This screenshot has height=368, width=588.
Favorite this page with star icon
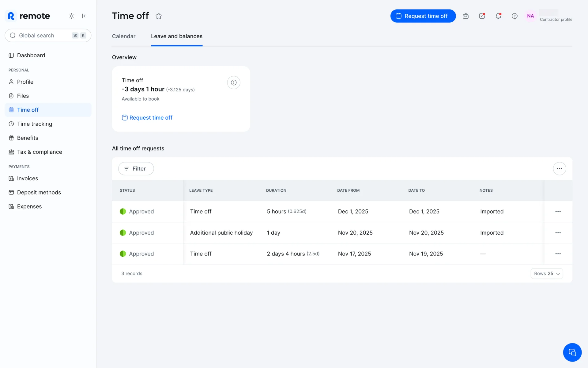[x=158, y=16]
